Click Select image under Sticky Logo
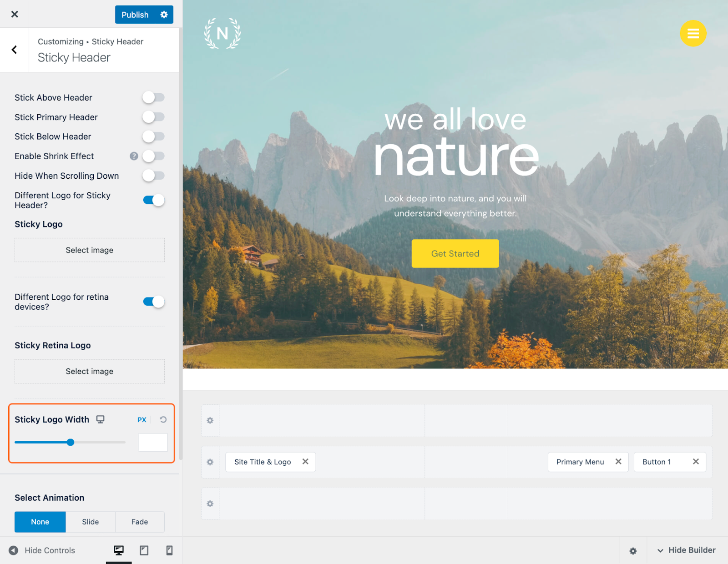This screenshot has height=564, width=728. 90,250
